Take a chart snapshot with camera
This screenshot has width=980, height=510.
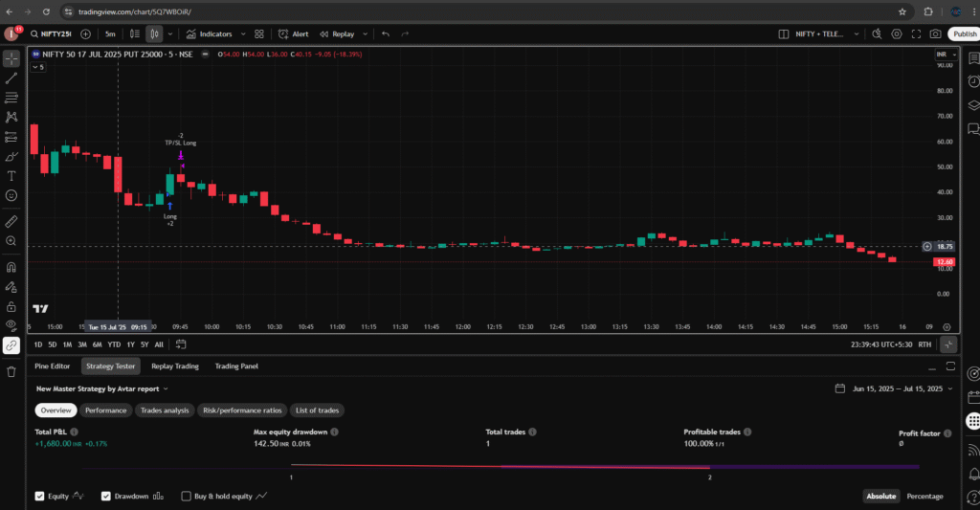935,33
